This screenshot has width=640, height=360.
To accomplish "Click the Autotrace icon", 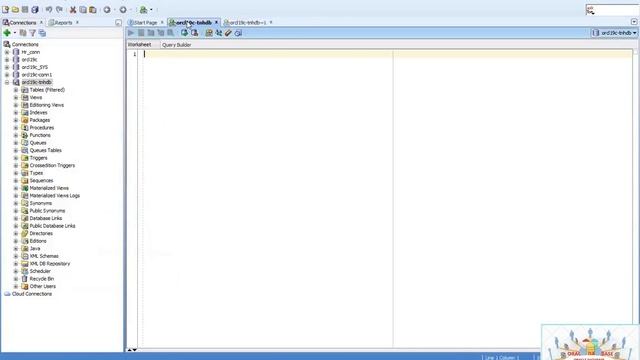I will point(160,33).
